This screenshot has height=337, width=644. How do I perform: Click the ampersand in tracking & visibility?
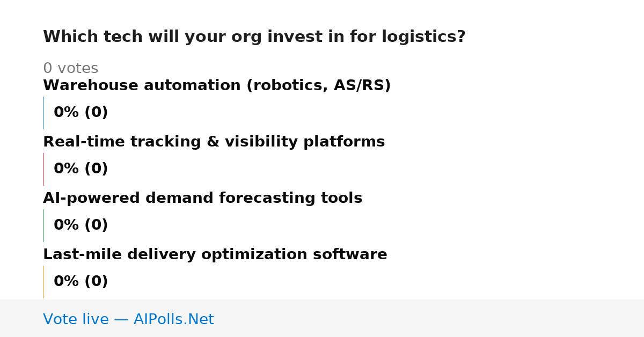(x=213, y=142)
